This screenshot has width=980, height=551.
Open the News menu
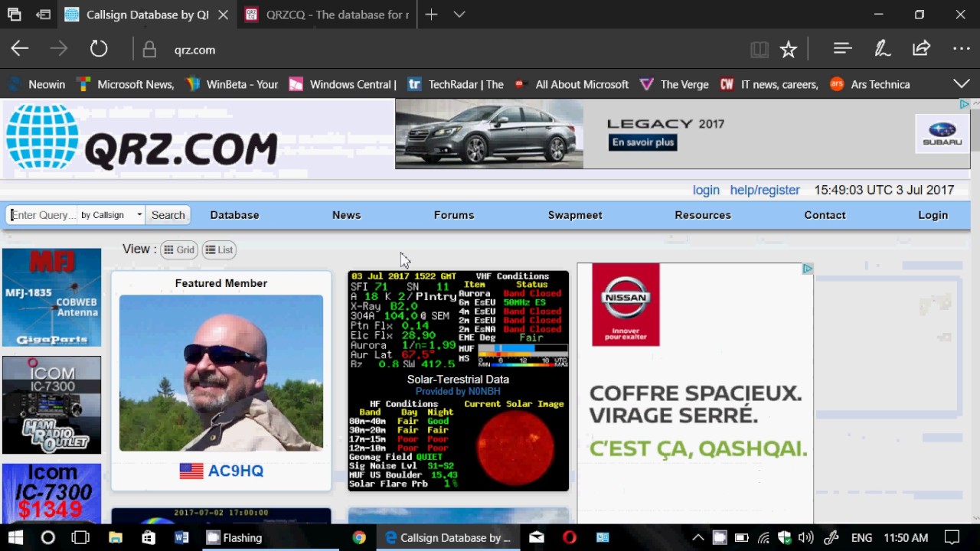click(346, 215)
